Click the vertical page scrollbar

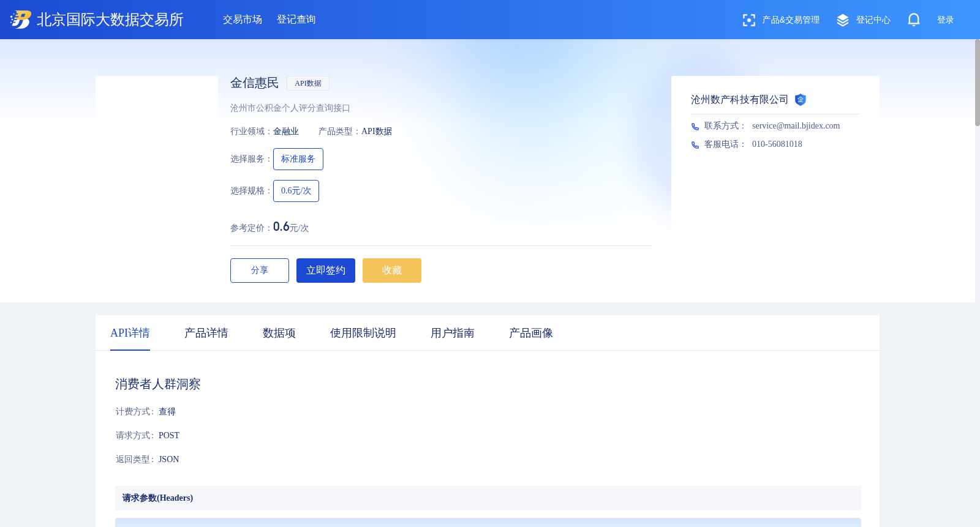978,83
